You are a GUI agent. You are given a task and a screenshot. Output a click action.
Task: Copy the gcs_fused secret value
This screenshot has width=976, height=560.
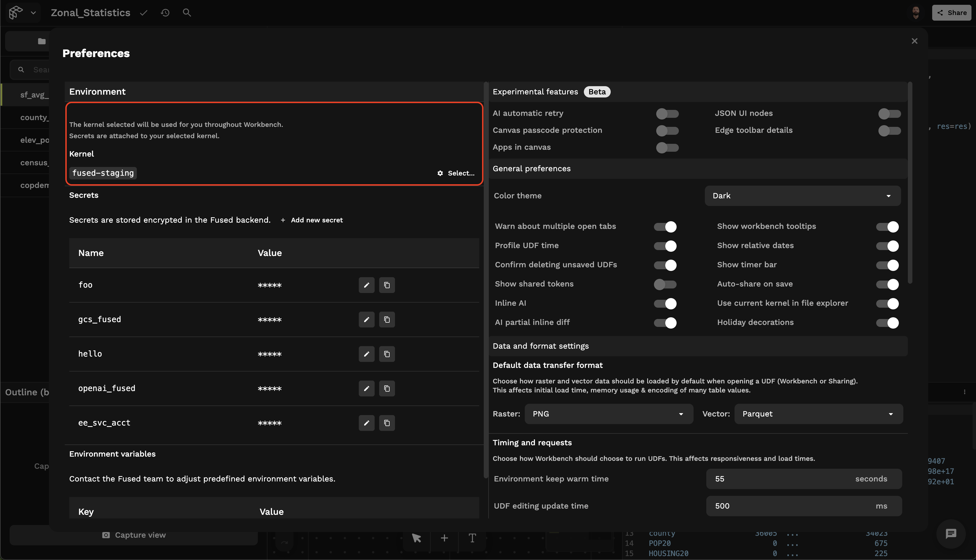tap(387, 320)
